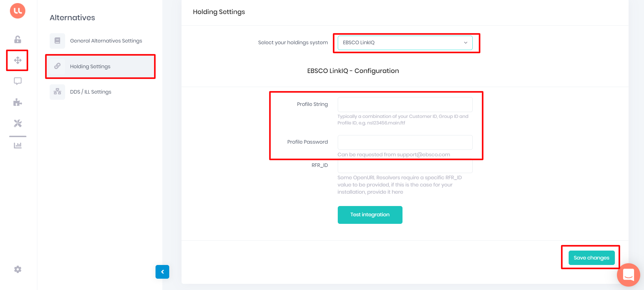644x290 pixels.
Task: Click the Holding Settings link icon
Action: pos(57,66)
